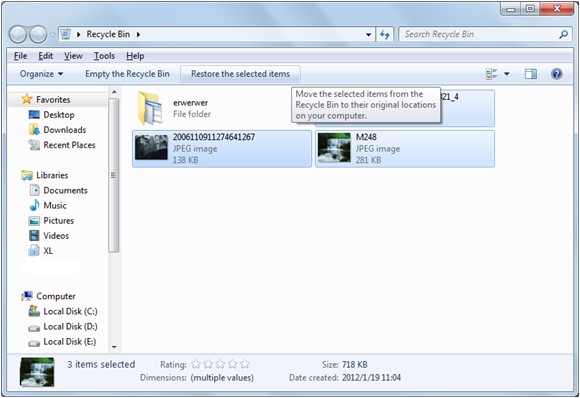Viewport: 580px width, 398px height.
Task: Click the change view icon
Action: pos(491,74)
